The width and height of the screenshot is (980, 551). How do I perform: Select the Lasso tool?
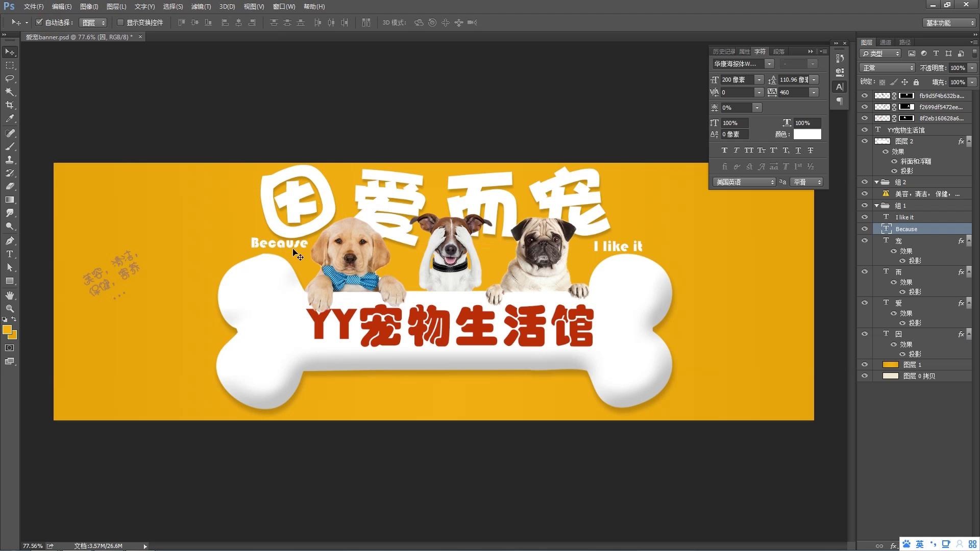tap(10, 79)
